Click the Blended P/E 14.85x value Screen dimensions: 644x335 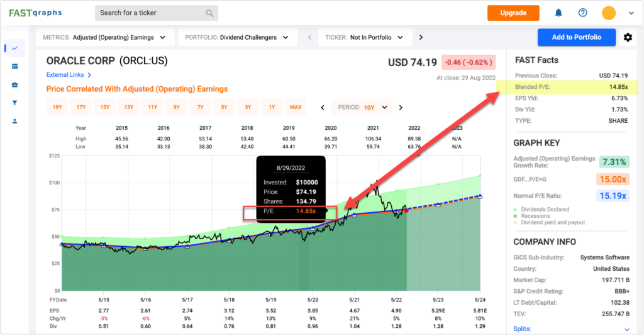[619, 87]
